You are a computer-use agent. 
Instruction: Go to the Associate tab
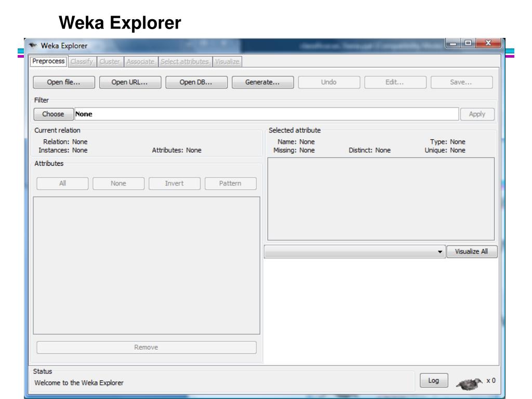click(140, 62)
